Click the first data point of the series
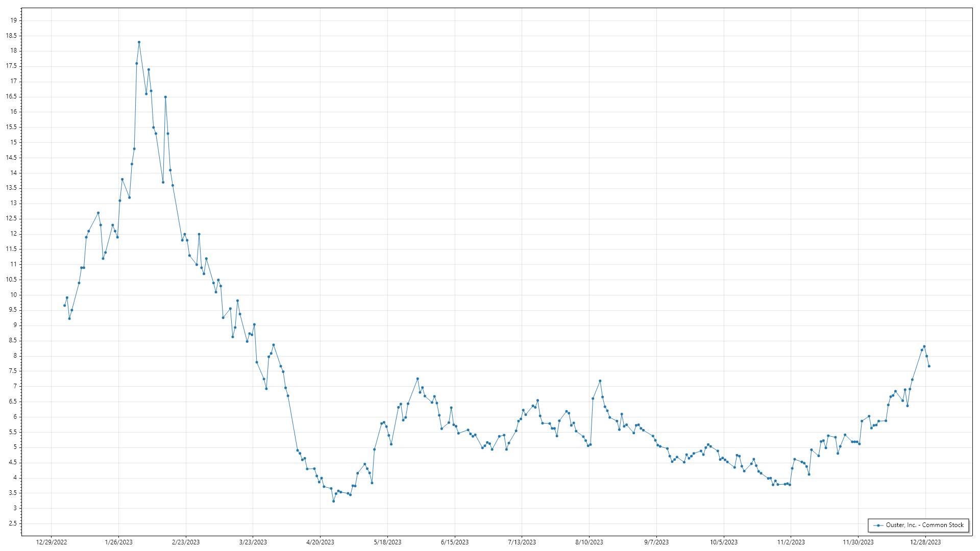Image resolution: width=980 pixels, height=551 pixels. coord(64,306)
